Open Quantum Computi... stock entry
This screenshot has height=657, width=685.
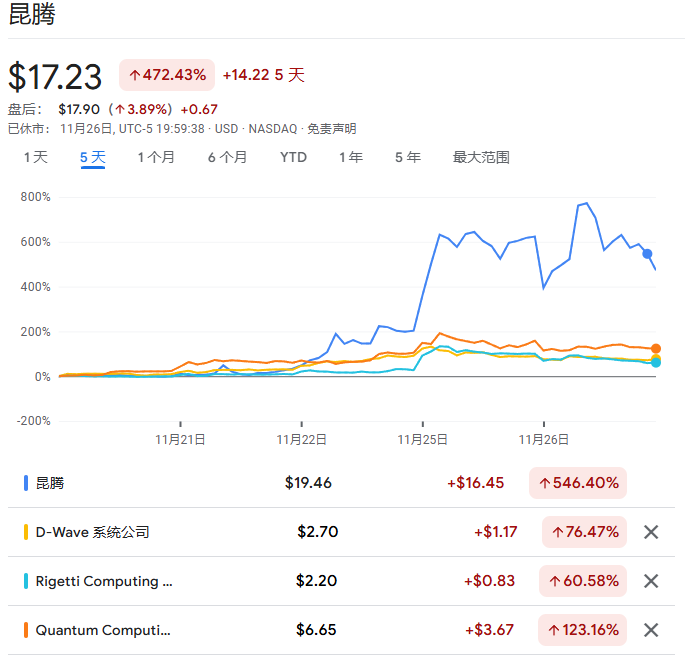click(103, 630)
